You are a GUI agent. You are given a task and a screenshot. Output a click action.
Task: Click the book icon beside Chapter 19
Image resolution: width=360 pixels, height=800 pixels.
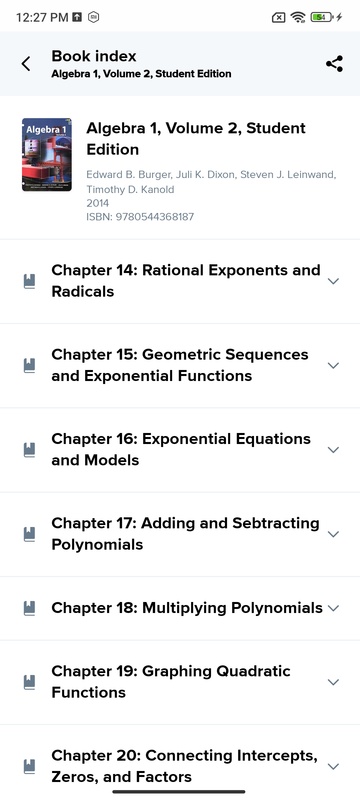30,682
